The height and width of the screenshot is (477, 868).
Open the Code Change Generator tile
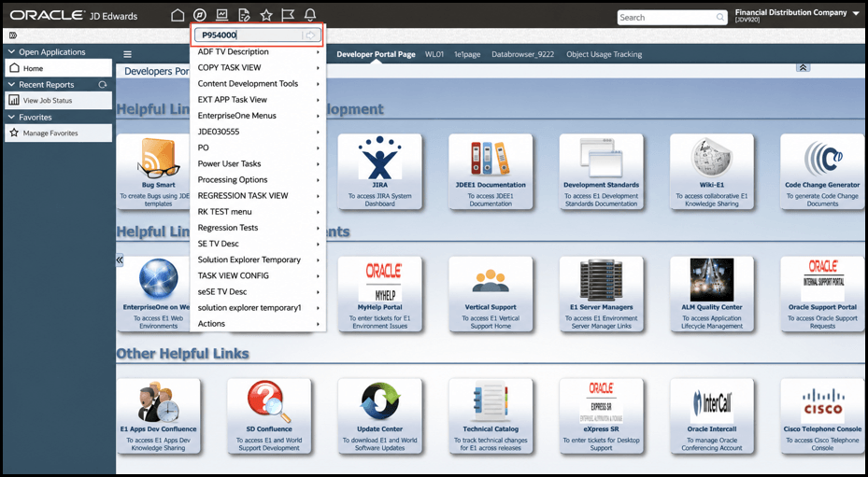(x=822, y=172)
